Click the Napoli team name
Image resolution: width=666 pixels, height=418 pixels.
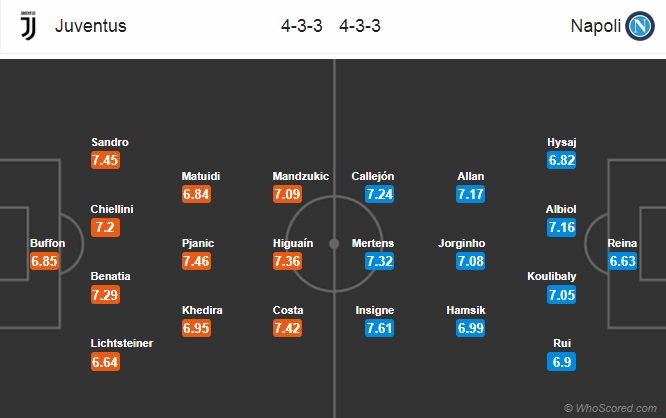595,26
